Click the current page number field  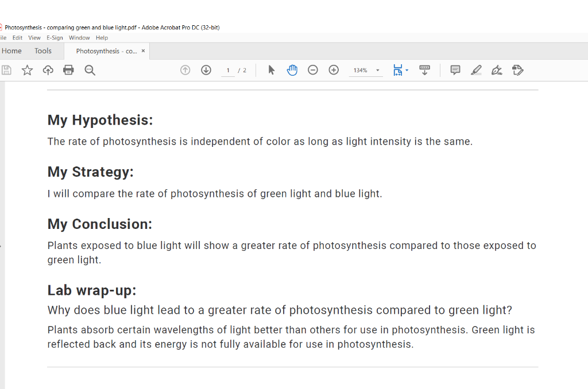coord(228,71)
